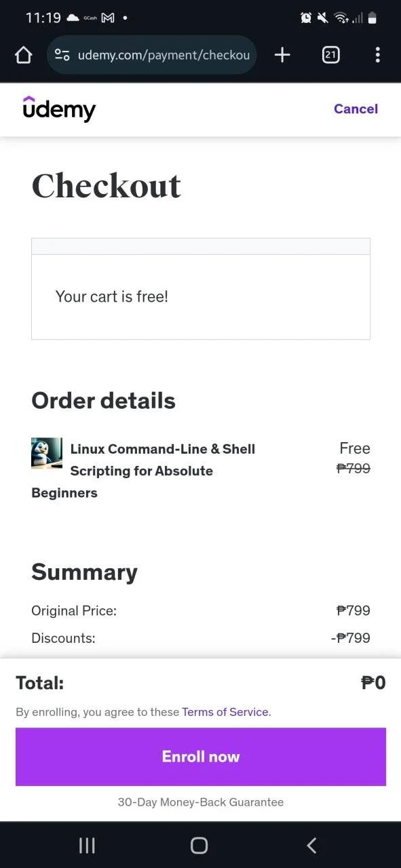Tap the alarm icon in status bar
401x868 pixels.
[306, 18]
